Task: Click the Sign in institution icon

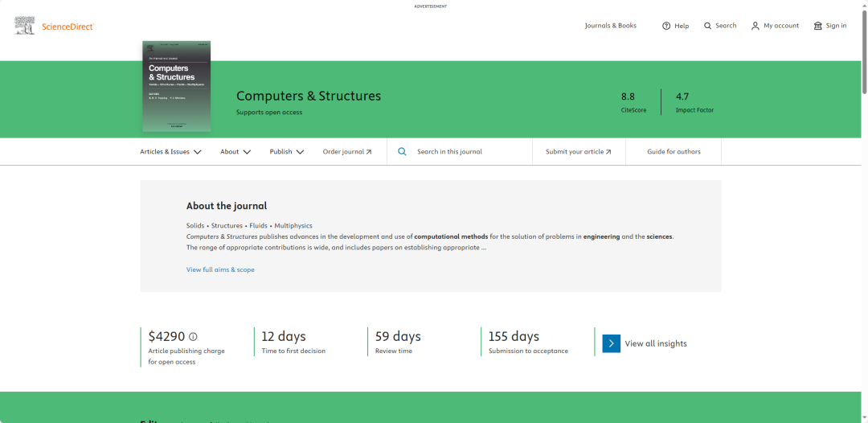Action: (x=818, y=26)
